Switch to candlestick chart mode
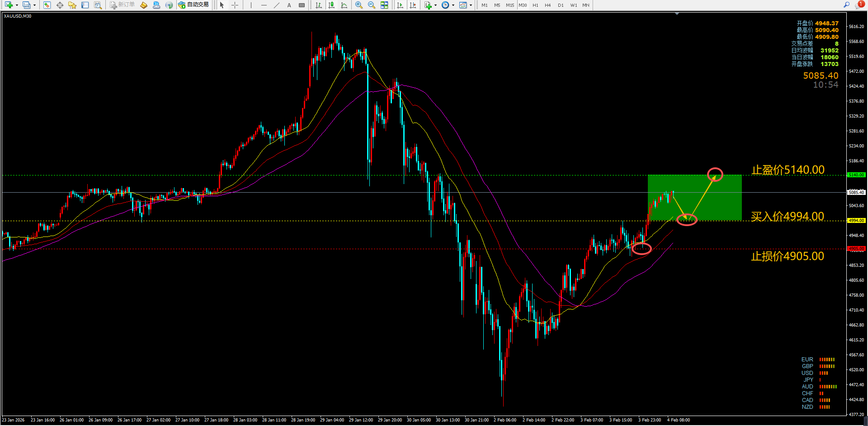Viewport: 868px width, 426px height. (x=331, y=5)
